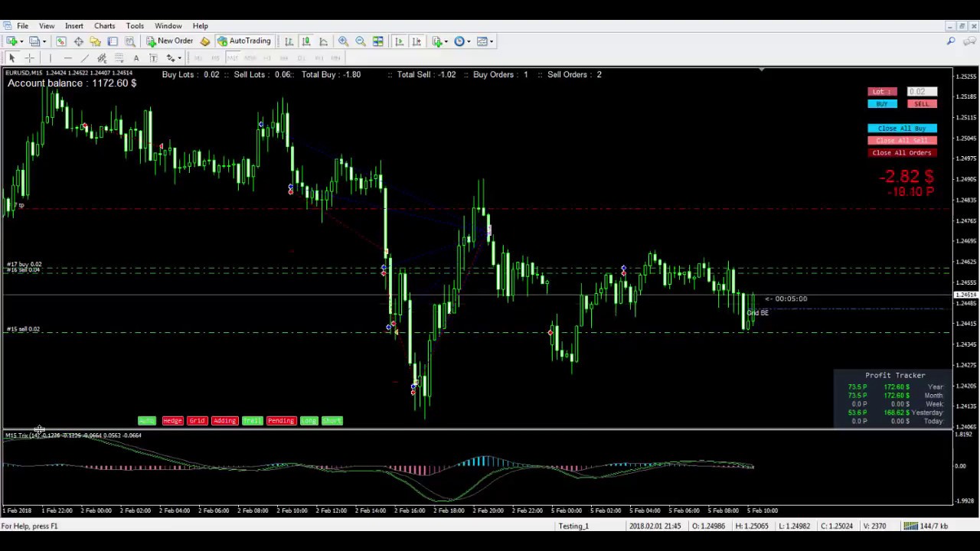Open the Insert menu

tap(74, 26)
